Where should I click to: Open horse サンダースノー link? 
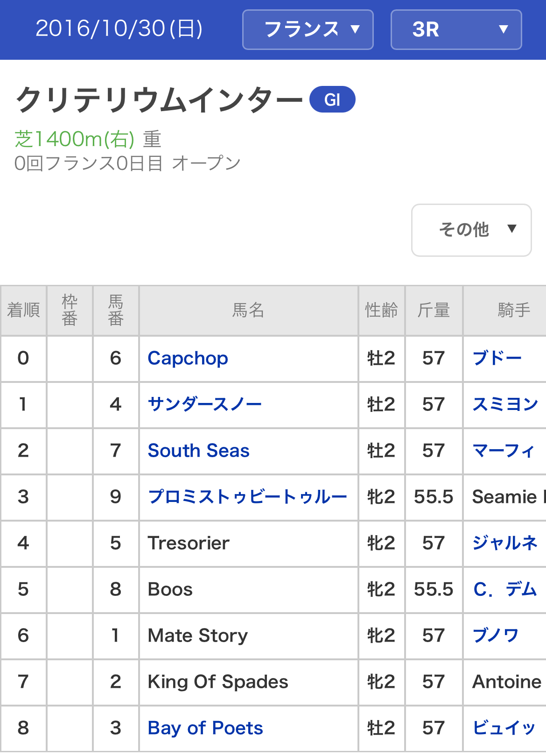point(204,404)
